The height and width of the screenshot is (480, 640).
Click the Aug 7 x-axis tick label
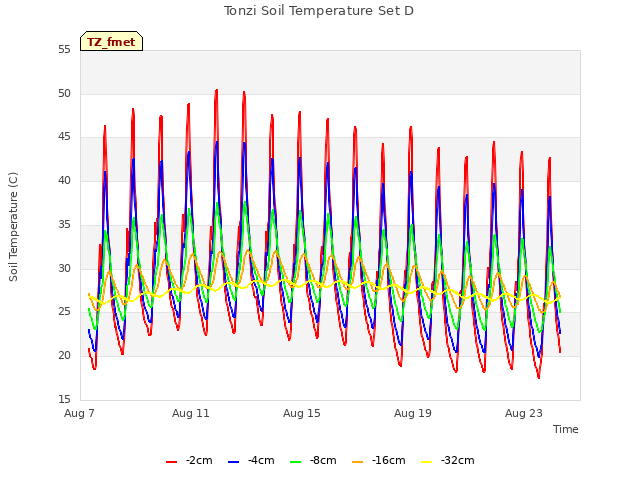[x=80, y=413]
